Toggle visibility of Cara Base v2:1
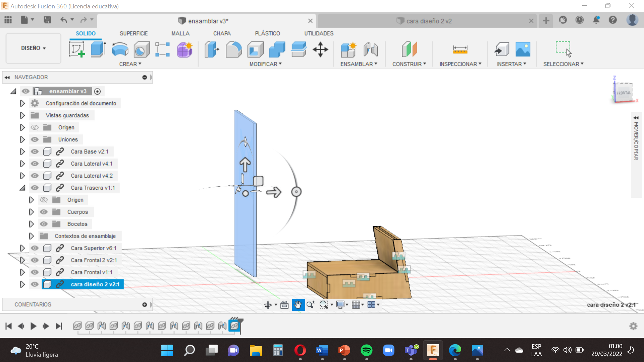644x362 pixels. (35, 152)
